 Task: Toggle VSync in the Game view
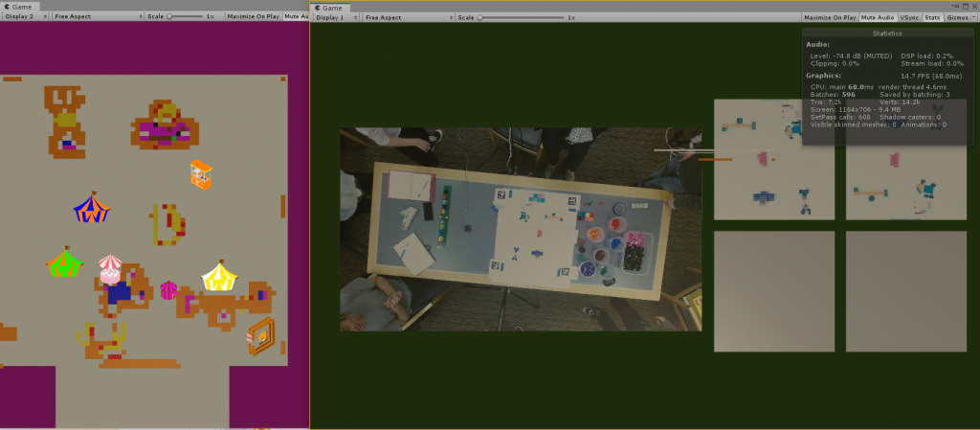tap(910, 17)
